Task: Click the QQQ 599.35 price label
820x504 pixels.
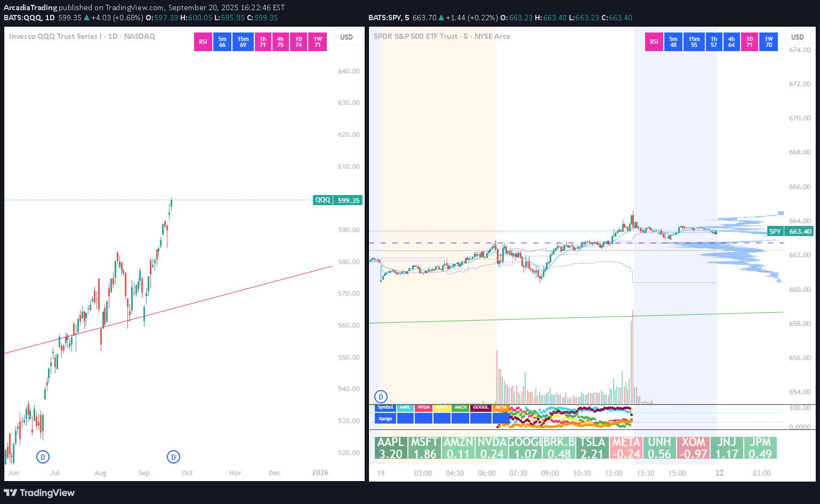Action: click(337, 200)
